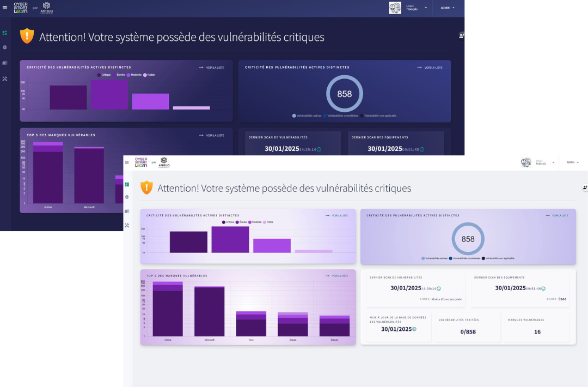588x387 pixels.
Task: Open hamburger menu in the light theme window
Action: (x=127, y=162)
